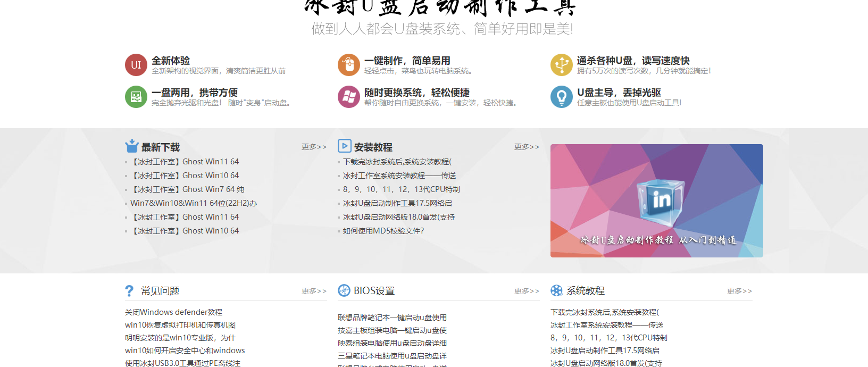This screenshot has width=868, height=367.
Task: Open 8, 9, 10, 11, 12, 13代CPU特制 under 安装教程
Action: (402, 189)
